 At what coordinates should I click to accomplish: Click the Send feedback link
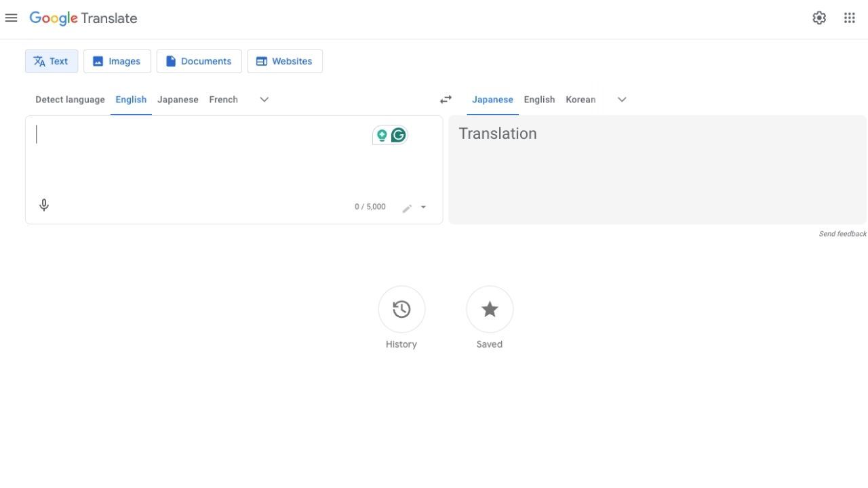(x=842, y=234)
